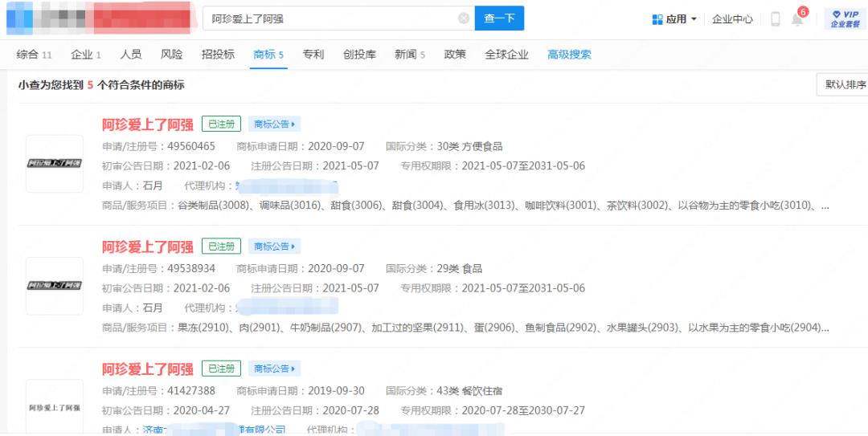The image size is (868, 436).
Task: Open the second 阿珍爱上了阿强 trademark title
Action: tap(147, 247)
